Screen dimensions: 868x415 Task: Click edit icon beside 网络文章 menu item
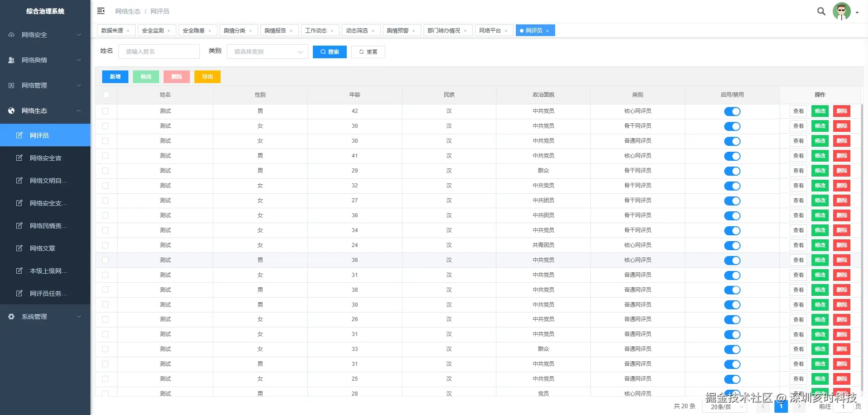(x=19, y=248)
